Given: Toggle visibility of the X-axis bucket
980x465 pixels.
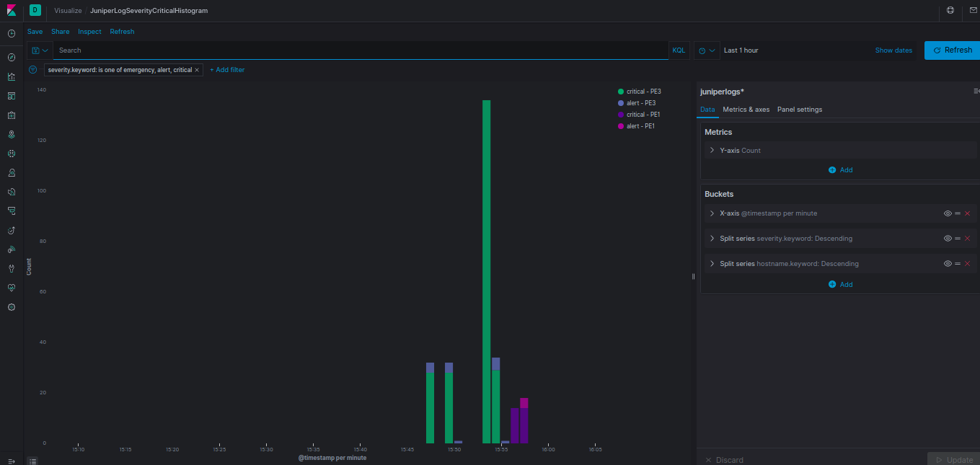Looking at the screenshot, I should click(x=948, y=213).
